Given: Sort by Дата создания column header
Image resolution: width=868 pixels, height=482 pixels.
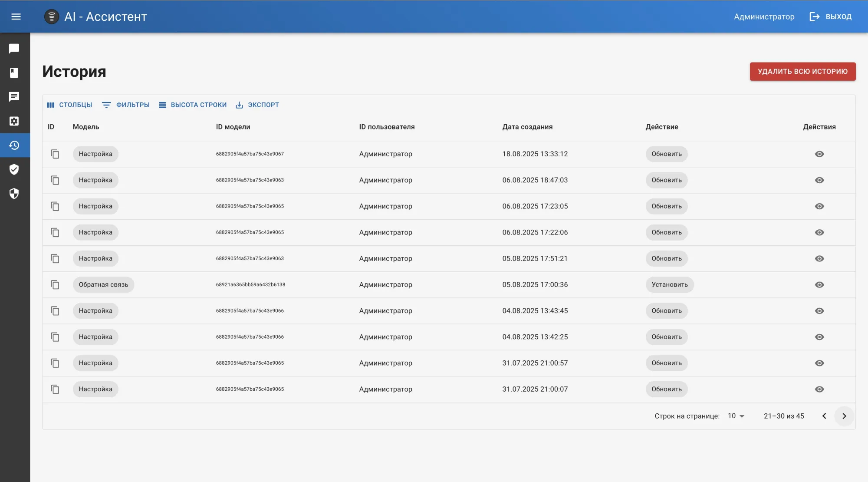Looking at the screenshot, I should (x=527, y=127).
